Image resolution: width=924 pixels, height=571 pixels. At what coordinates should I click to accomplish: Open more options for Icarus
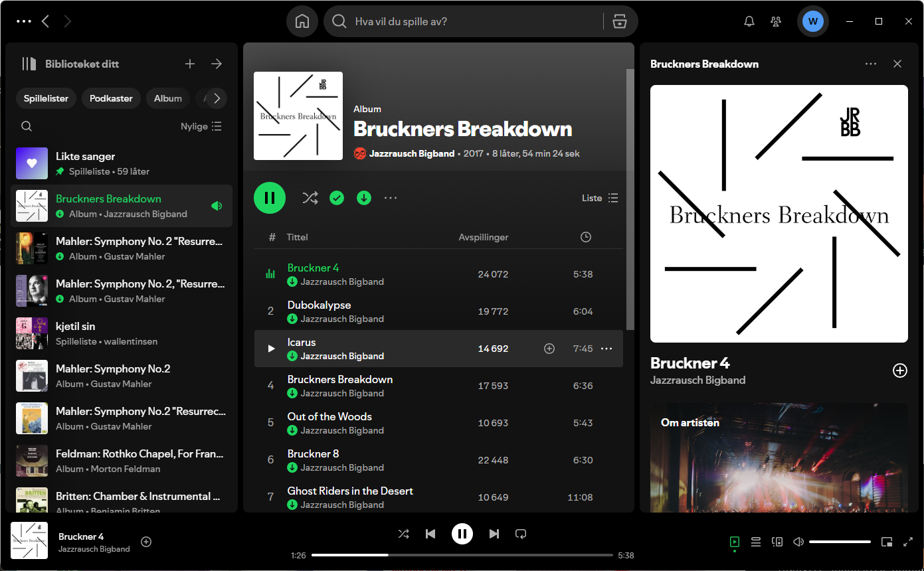click(606, 349)
